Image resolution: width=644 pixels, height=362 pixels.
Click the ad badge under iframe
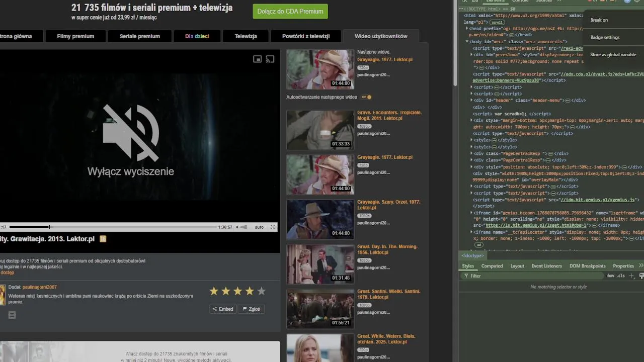(479, 245)
